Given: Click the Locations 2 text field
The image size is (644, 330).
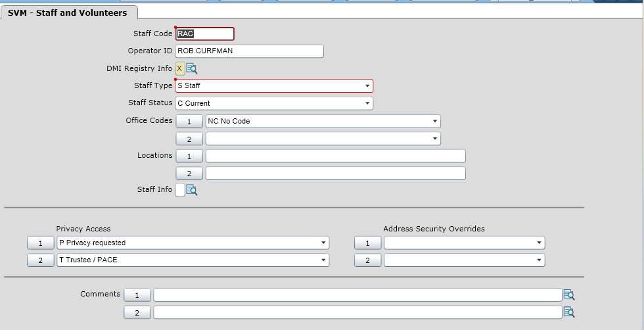Looking at the screenshot, I should (336, 174).
